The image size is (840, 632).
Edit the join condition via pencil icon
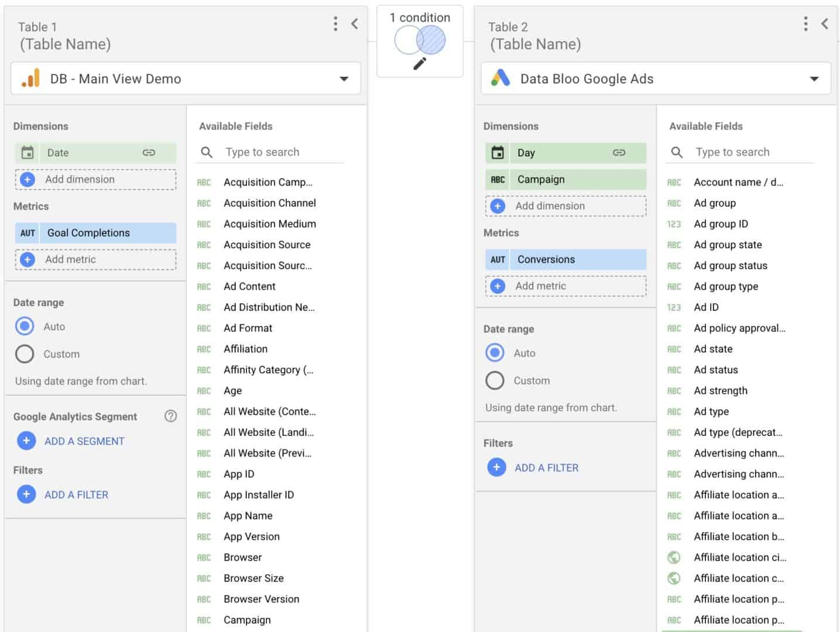click(x=419, y=63)
